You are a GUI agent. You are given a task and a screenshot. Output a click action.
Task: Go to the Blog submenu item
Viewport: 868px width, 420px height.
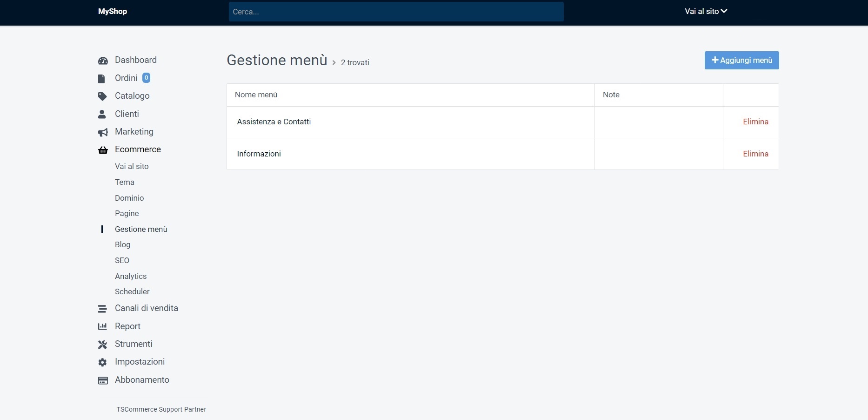pyautogui.click(x=122, y=244)
